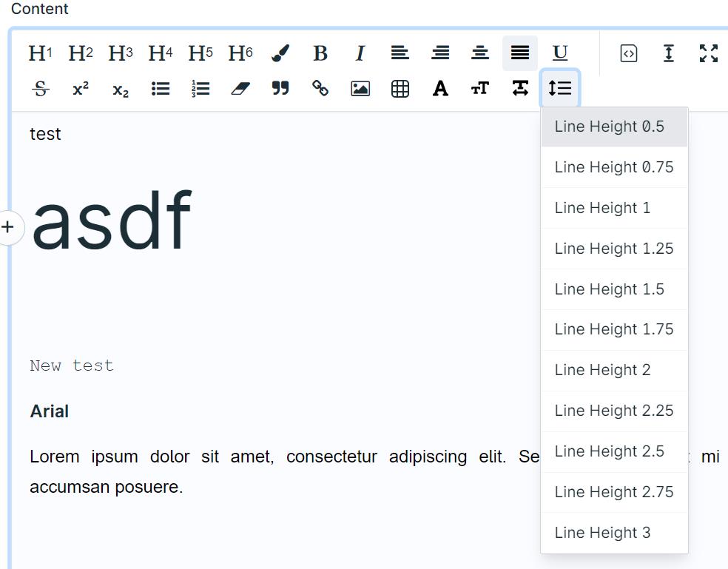Set Line Height 1.75
This screenshot has width=728, height=569.
[614, 329]
